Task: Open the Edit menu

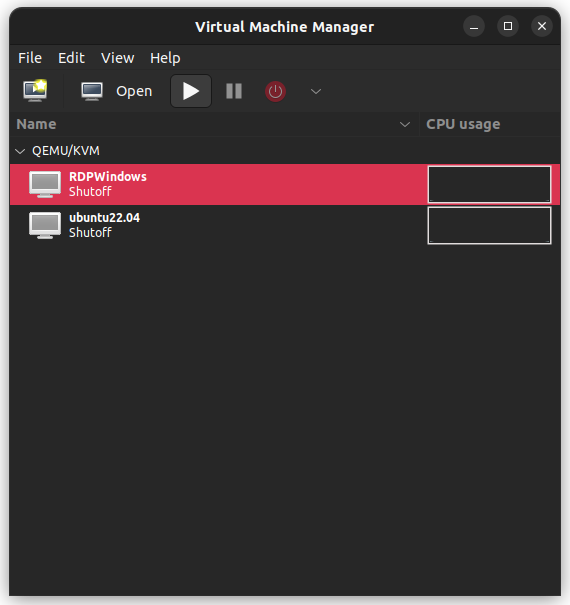Action: click(71, 58)
